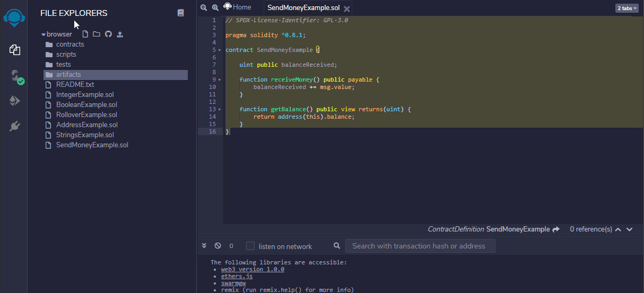Image resolution: width=644 pixels, height=293 pixels.
Task: Jump to SendMoneyExample definition arrow icon
Action: pos(556,229)
